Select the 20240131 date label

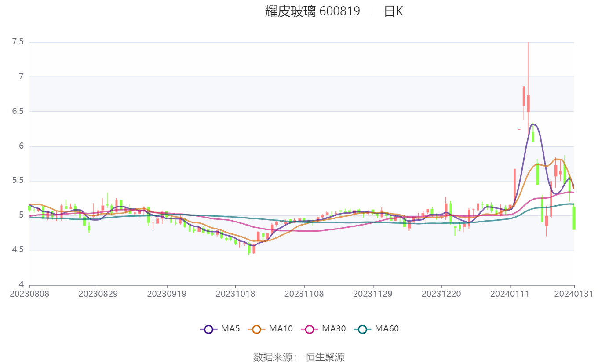click(574, 294)
